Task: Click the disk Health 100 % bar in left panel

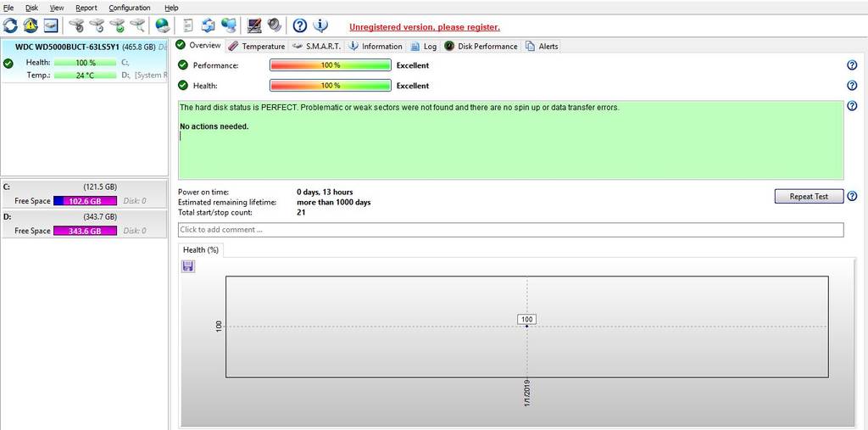Action: click(x=86, y=63)
